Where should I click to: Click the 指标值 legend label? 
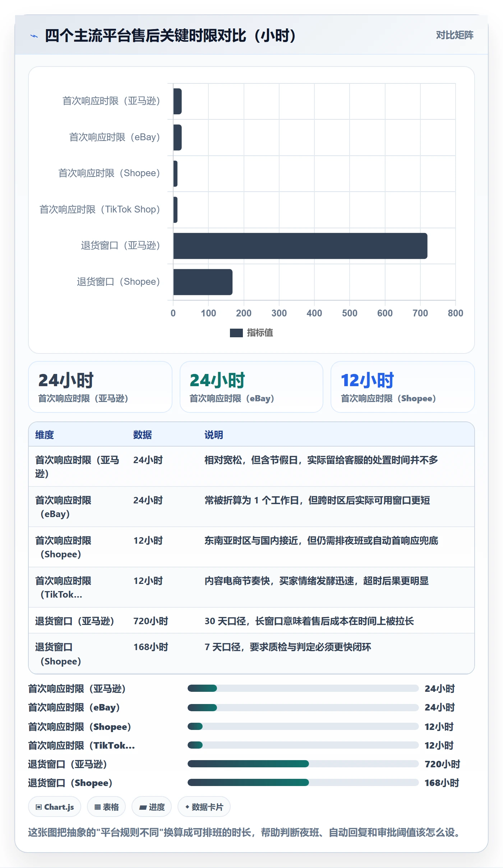[260, 333]
